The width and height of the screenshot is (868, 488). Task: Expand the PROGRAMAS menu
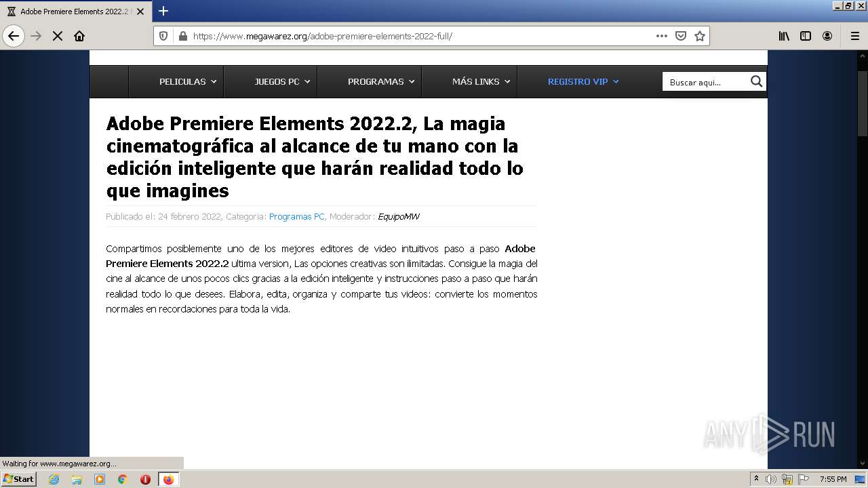[x=381, y=81]
